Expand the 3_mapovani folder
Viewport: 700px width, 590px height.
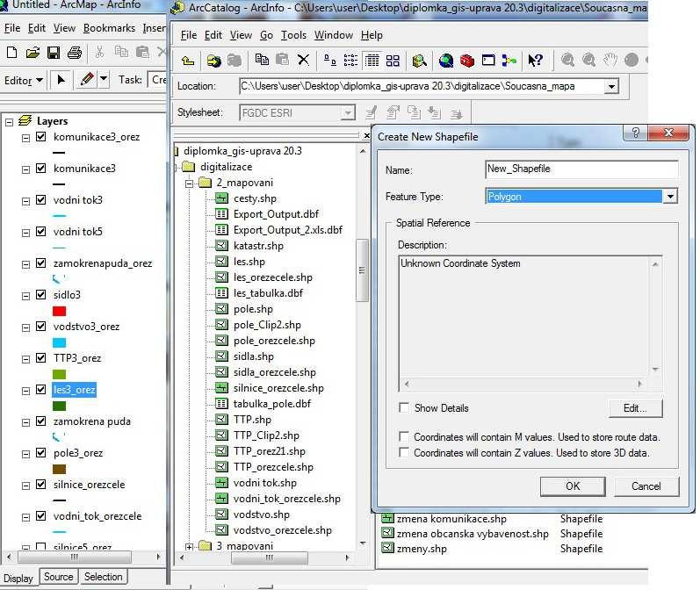pos(190,547)
